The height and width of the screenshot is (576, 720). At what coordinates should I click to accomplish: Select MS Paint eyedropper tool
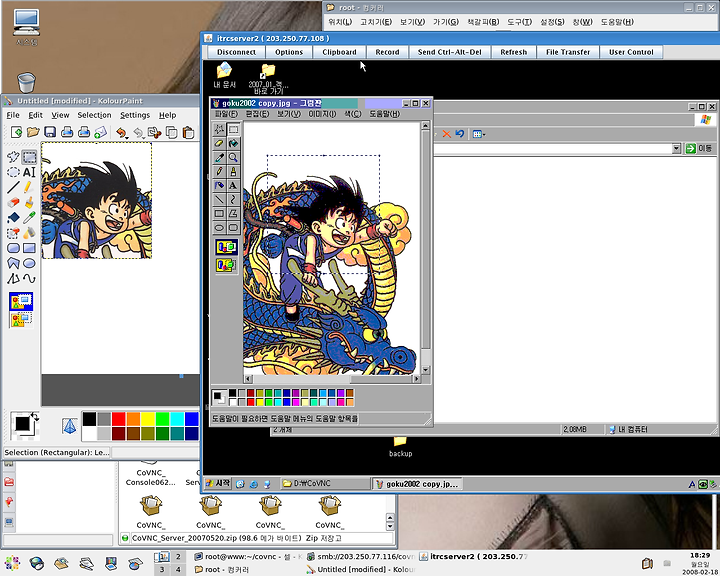coord(219,158)
